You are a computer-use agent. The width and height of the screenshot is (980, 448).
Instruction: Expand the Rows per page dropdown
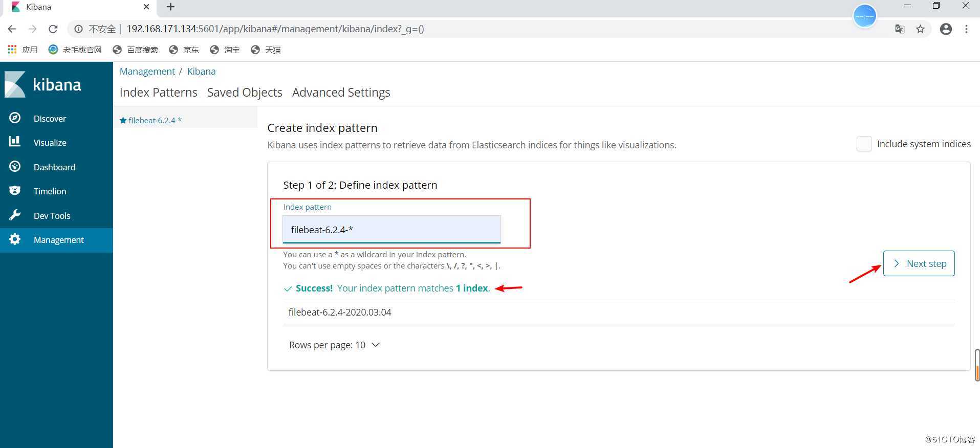tap(335, 345)
